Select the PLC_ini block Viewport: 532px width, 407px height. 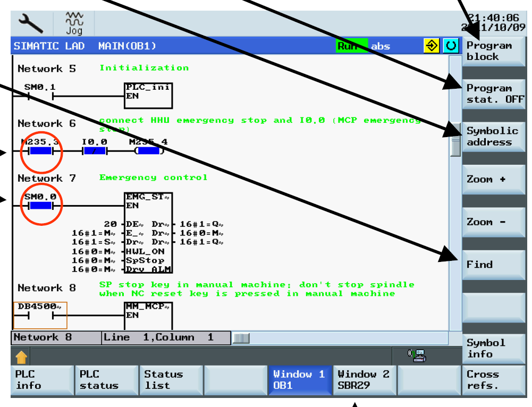(148, 96)
